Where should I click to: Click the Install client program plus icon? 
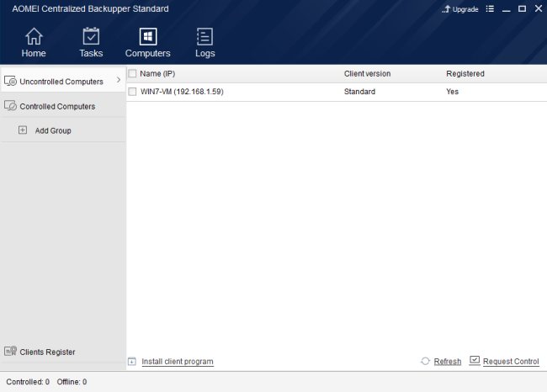coord(132,362)
